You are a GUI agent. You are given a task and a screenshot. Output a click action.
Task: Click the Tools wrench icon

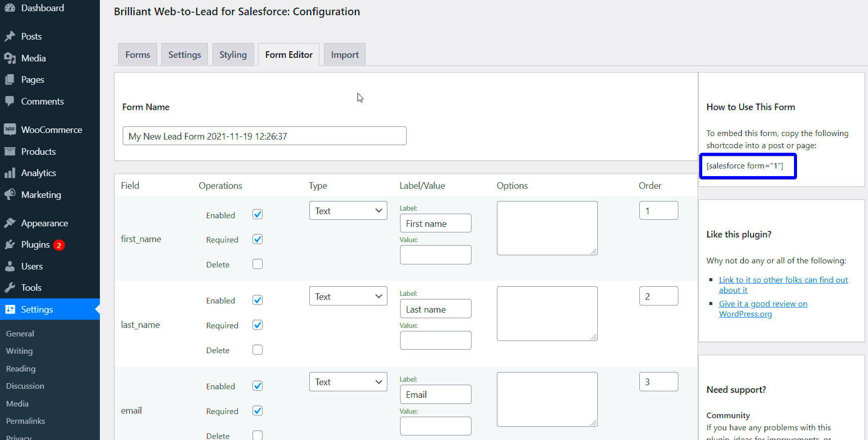coord(10,288)
